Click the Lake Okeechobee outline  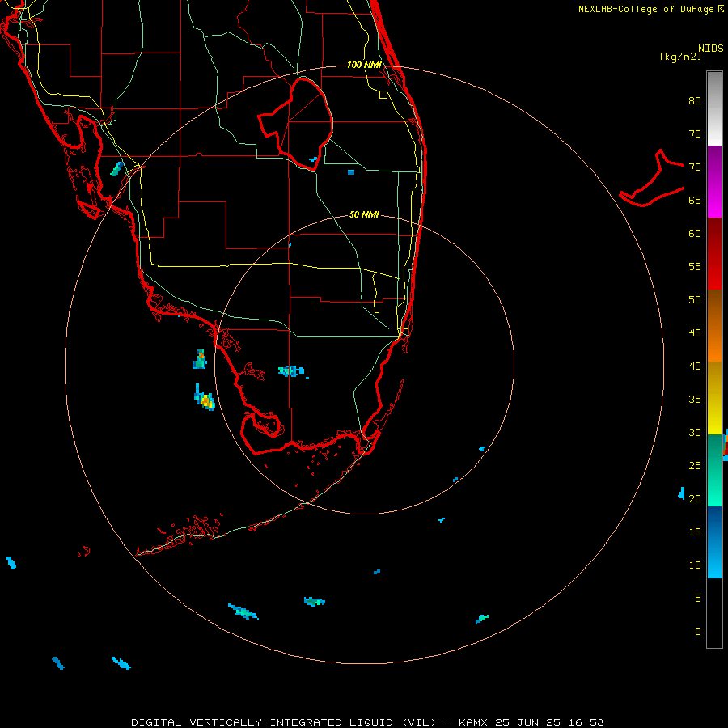coord(296,124)
